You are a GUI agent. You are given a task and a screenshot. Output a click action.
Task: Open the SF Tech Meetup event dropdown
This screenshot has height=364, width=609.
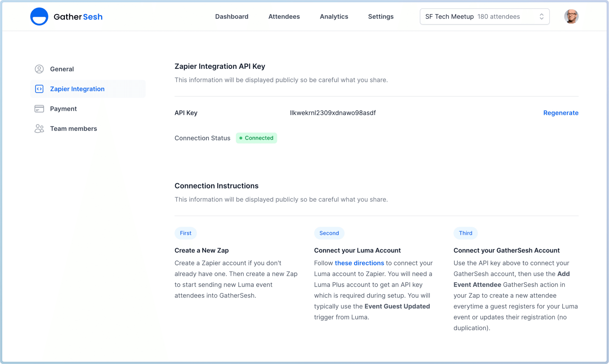click(484, 16)
